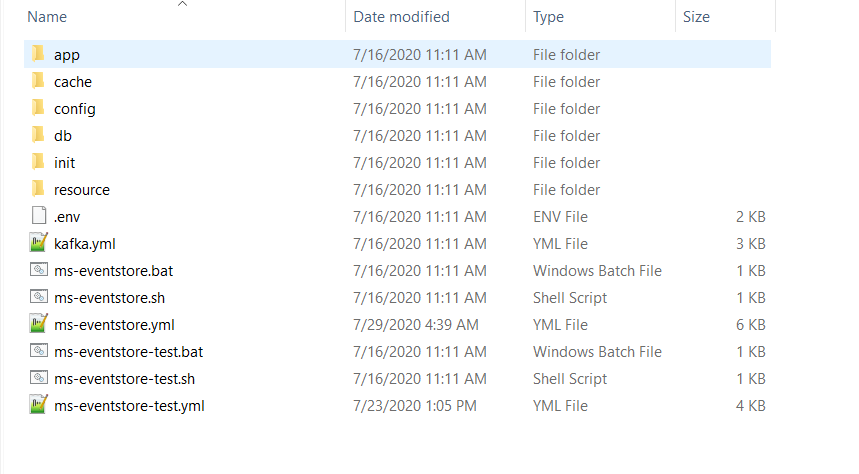The width and height of the screenshot is (859, 474).
Task: Sort by Date modified column header
Action: pos(401,17)
